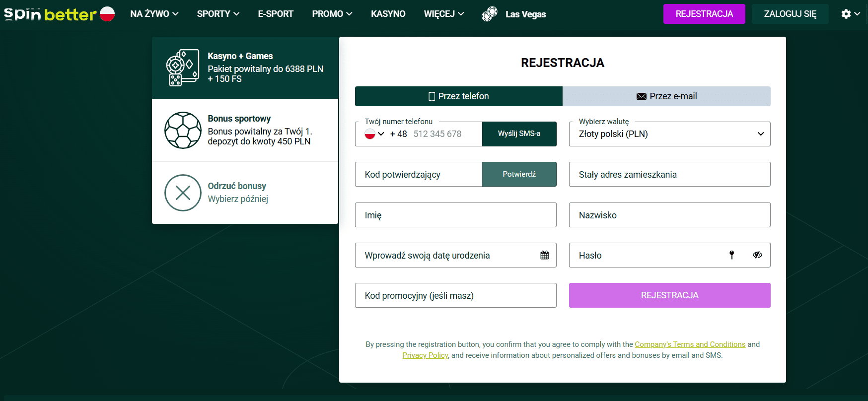The width and height of the screenshot is (868, 401).
Task: Go to KASYNO in the navigation
Action: pyautogui.click(x=388, y=14)
